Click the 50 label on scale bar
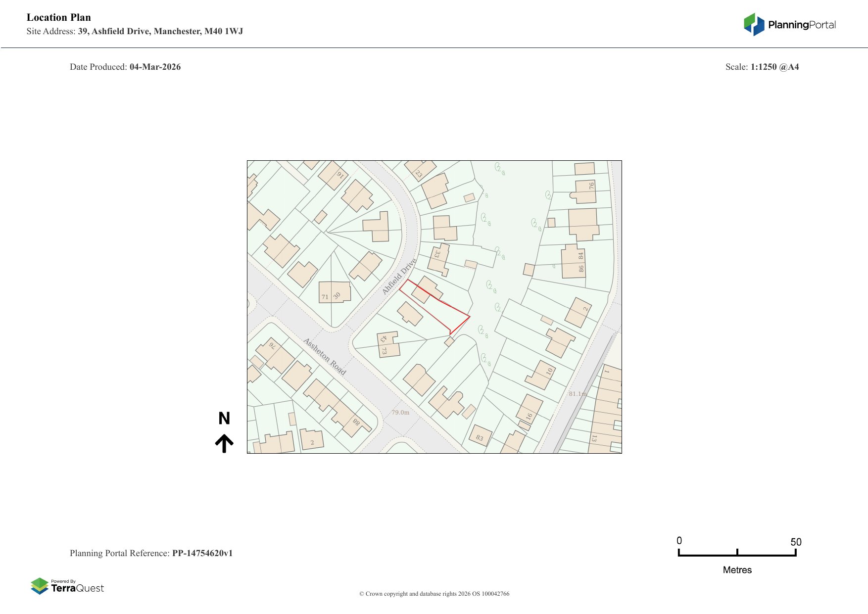 coord(795,542)
